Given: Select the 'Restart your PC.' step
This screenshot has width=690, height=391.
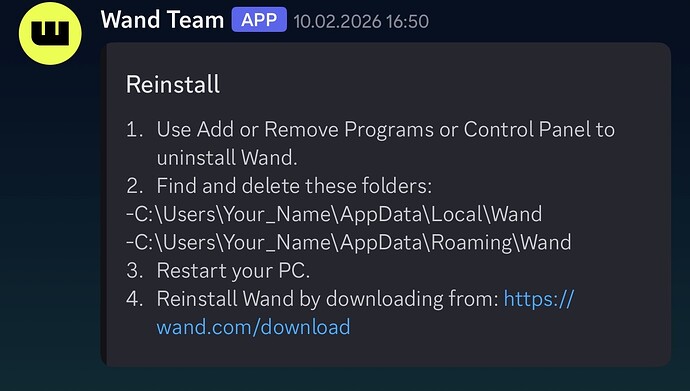Looking at the screenshot, I should pos(233,271).
